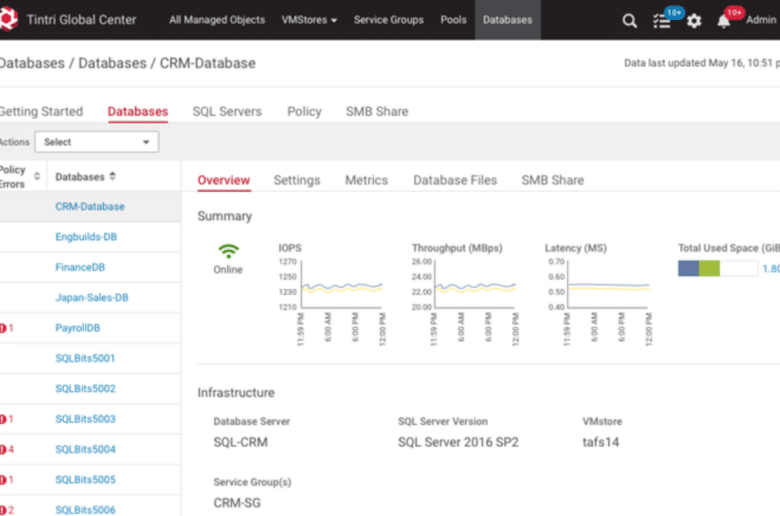
Task: Open the upper SMB Share tab
Action: [377, 111]
